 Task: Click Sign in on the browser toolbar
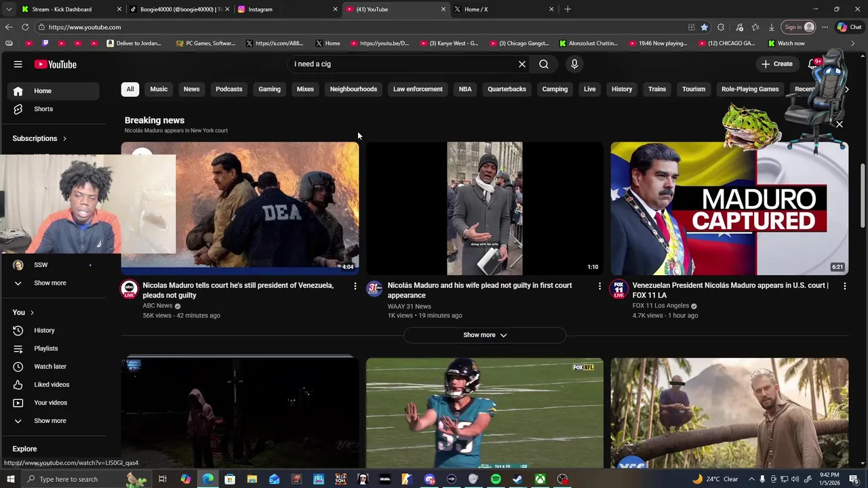[x=799, y=27]
